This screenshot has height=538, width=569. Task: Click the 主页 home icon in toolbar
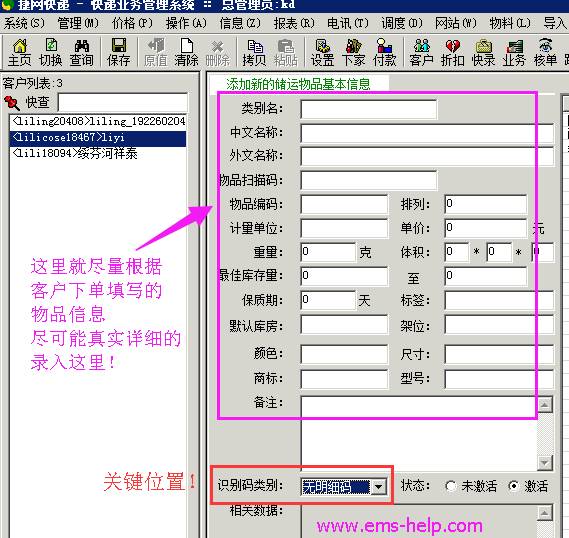coord(20,53)
